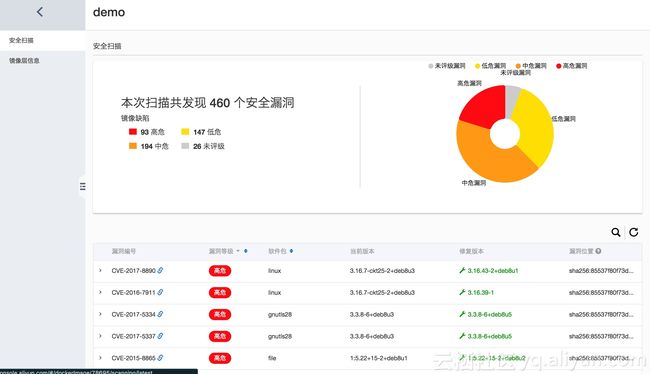Click the CVE-2017-8890 identifier
Image resolution: width=650 pixels, height=374 pixels.
pos(133,271)
